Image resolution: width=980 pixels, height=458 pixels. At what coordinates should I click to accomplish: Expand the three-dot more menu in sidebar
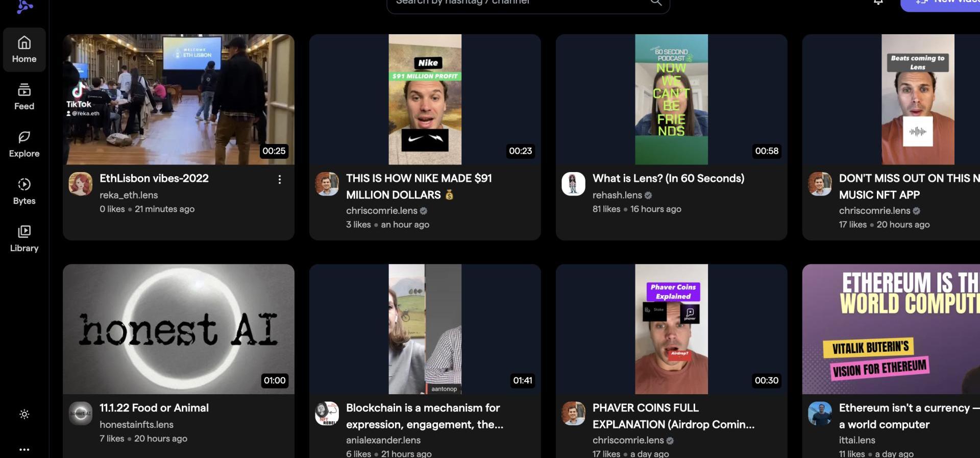tap(24, 449)
